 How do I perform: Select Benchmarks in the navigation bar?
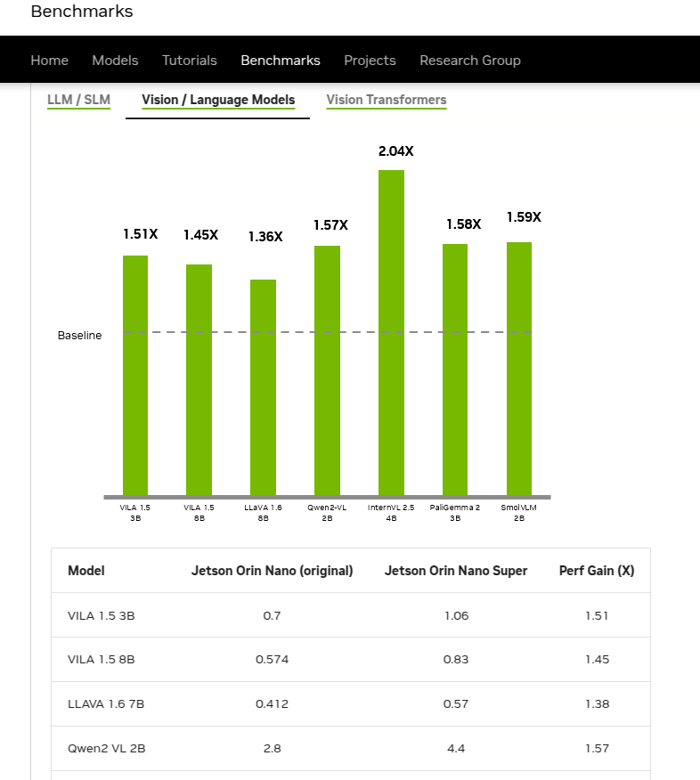(281, 61)
